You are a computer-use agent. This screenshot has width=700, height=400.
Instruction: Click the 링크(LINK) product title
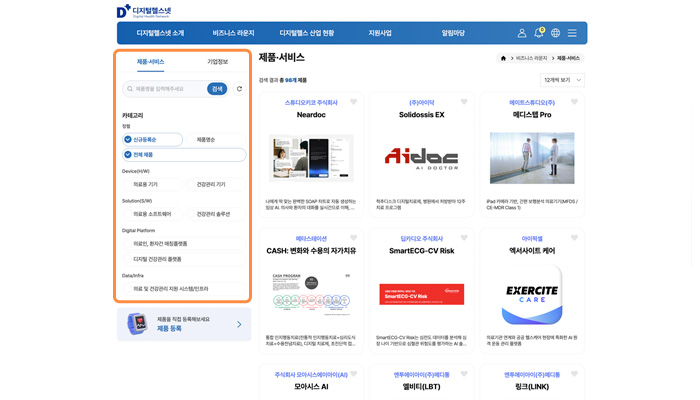pyautogui.click(x=532, y=387)
